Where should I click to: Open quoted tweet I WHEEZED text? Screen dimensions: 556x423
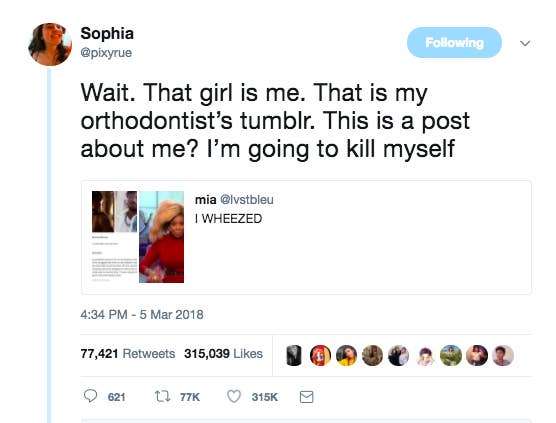tap(228, 219)
